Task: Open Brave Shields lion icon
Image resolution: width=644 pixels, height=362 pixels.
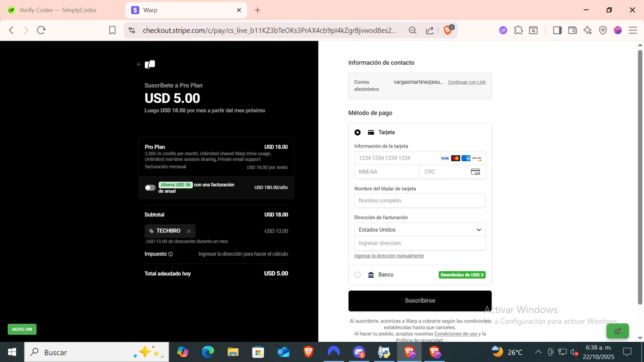Action: tap(448, 30)
